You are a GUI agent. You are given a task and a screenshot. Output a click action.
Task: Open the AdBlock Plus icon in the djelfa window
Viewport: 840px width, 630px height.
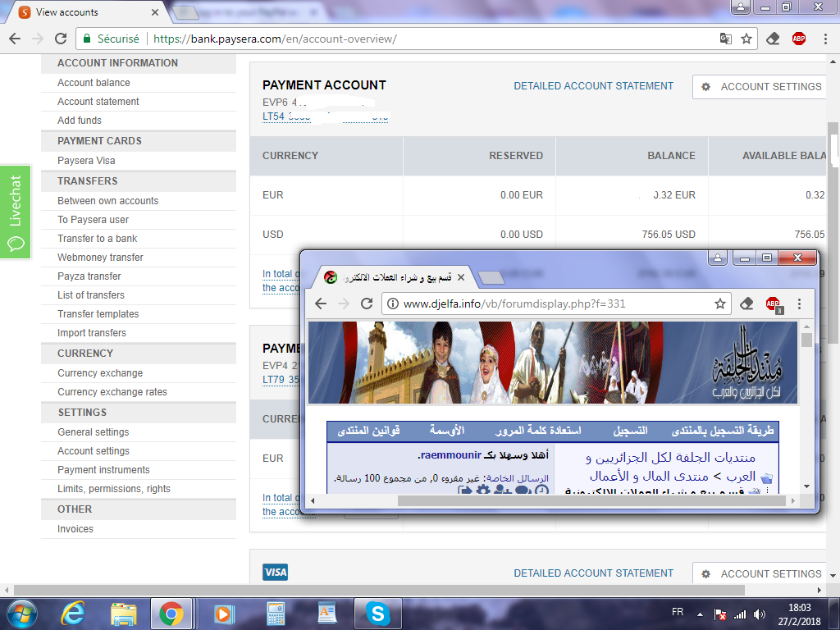click(773, 304)
